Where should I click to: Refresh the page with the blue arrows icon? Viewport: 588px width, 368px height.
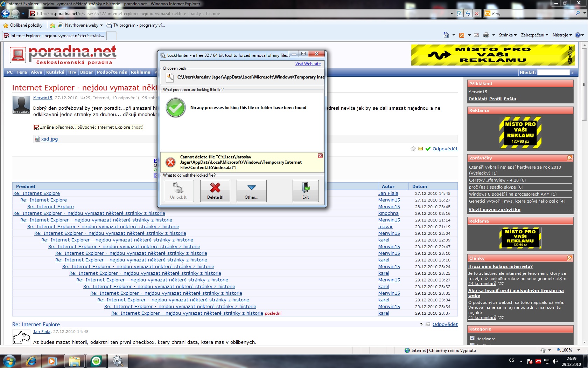(x=468, y=14)
